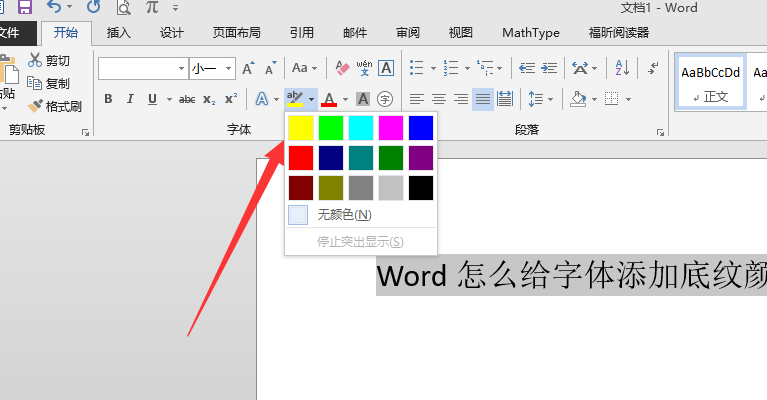
Task: Expand the font color dropdown arrow
Action: (x=345, y=100)
